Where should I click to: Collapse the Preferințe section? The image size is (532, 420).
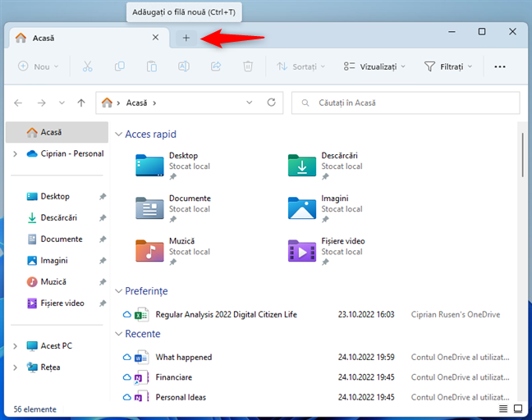click(x=118, y=291)
